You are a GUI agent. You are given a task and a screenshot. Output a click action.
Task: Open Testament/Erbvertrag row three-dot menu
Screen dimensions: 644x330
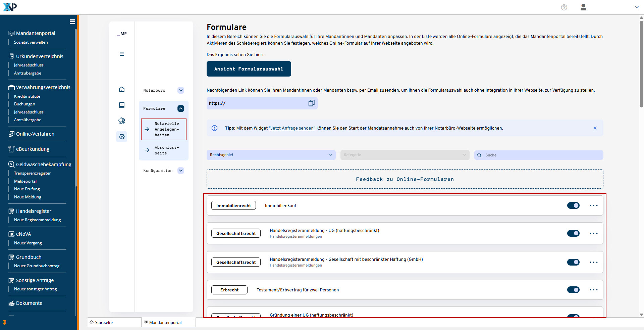tap(594, 290)
